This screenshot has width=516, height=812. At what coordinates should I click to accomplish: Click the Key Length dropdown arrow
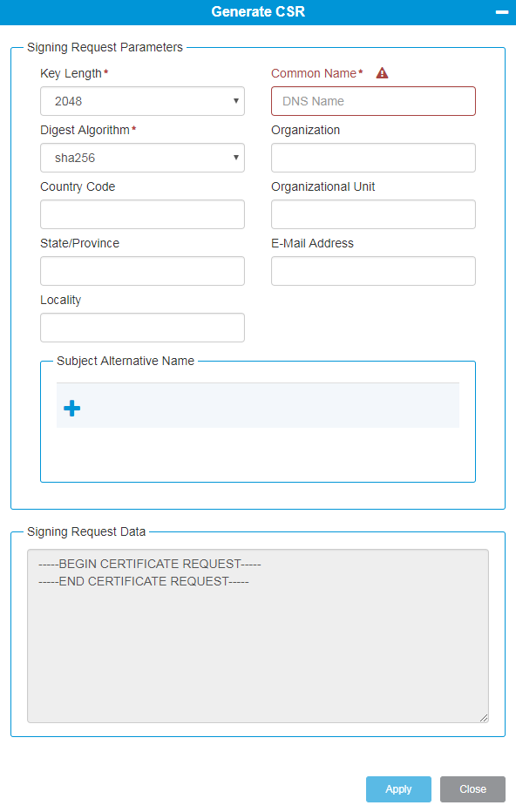click(x=235, y=101)
